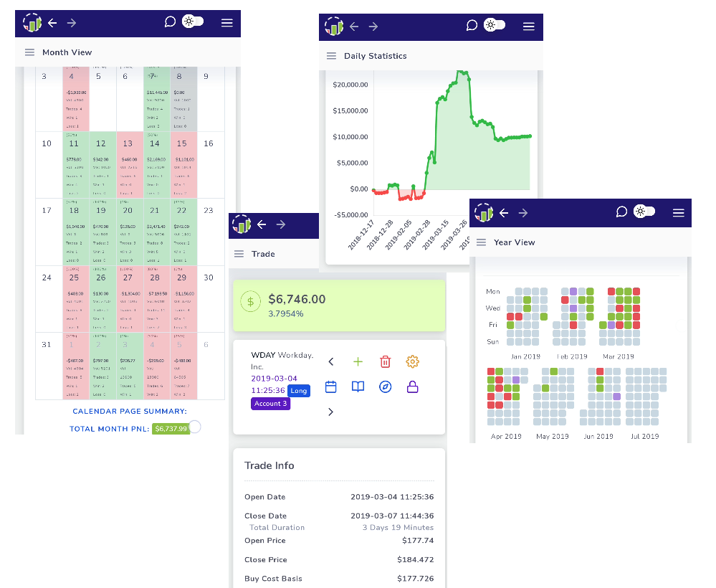716x588 pixels.
Task: Go to previous trade with left chevron
Action: coord(331,362)
